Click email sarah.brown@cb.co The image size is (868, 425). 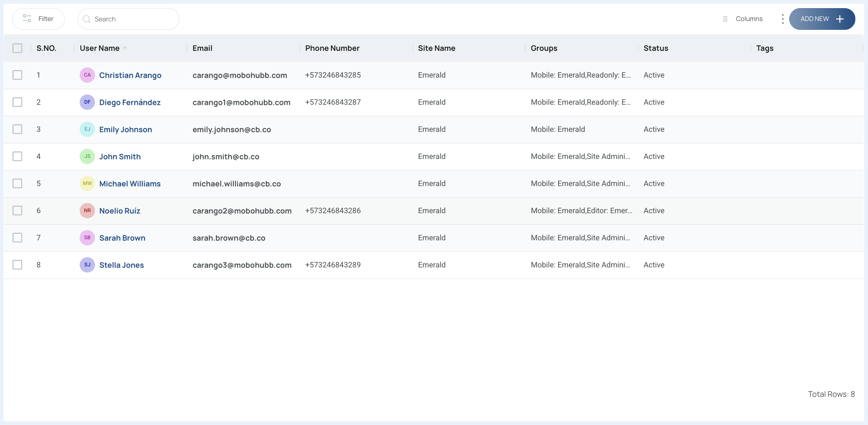click(x=229, y=238)
